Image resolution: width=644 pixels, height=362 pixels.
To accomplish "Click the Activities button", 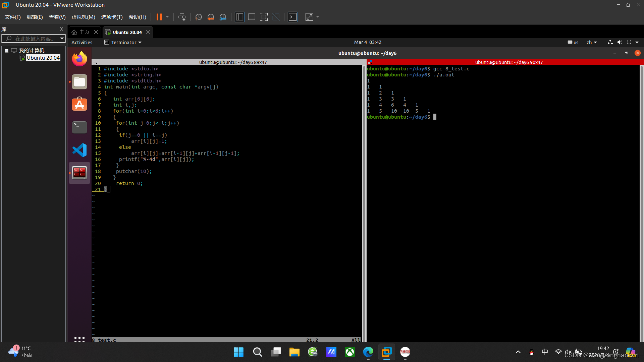I will 82,43.
